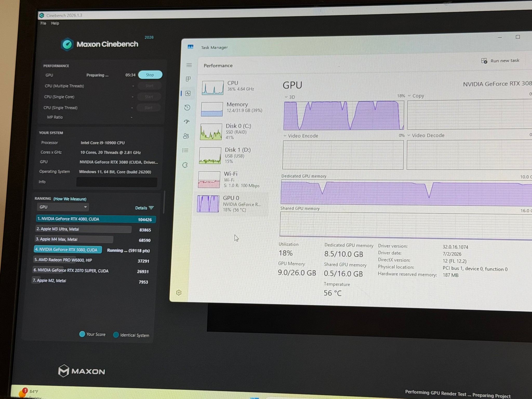Toggle the ranking Details filter

(144, 208)
